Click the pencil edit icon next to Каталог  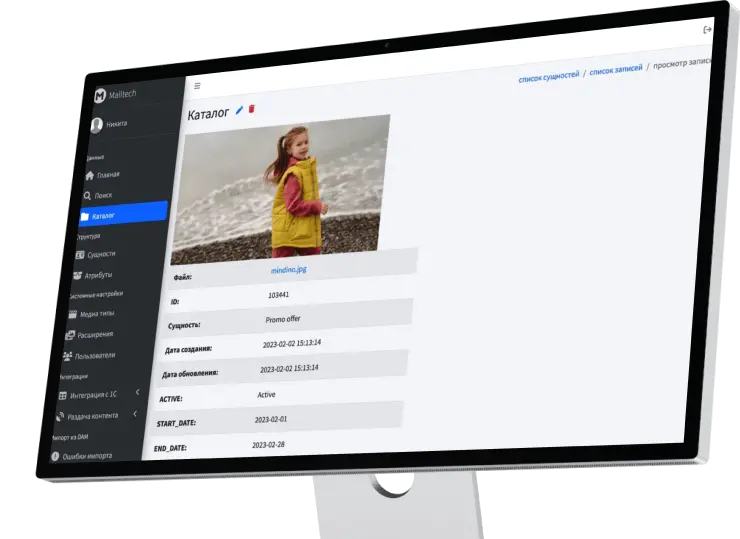tap(239, 111)
